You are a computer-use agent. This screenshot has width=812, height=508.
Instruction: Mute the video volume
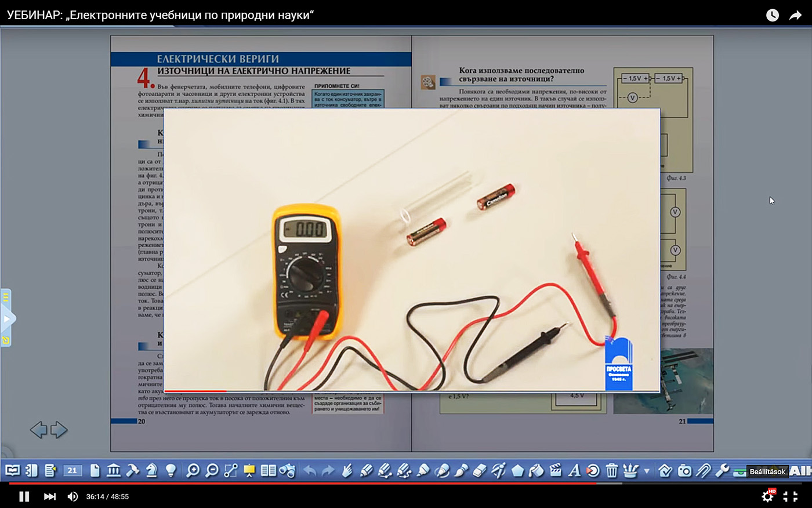72,496
